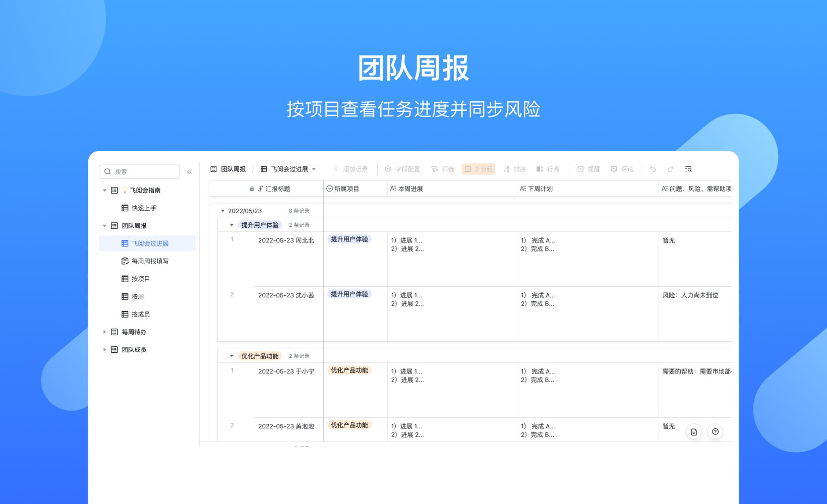The width and height of the screenshot is (827, 504).
Task: Open the 飞阅会过进展 view dropdown
Action: (314, 169)
